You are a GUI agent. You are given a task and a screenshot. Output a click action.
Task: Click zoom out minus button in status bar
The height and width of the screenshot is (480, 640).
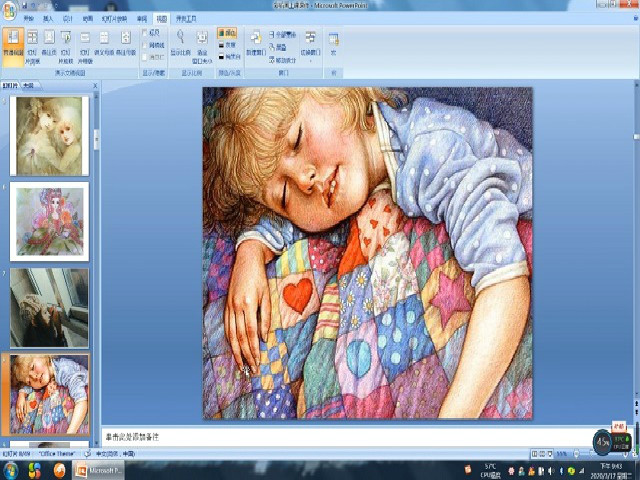point(576,454)
